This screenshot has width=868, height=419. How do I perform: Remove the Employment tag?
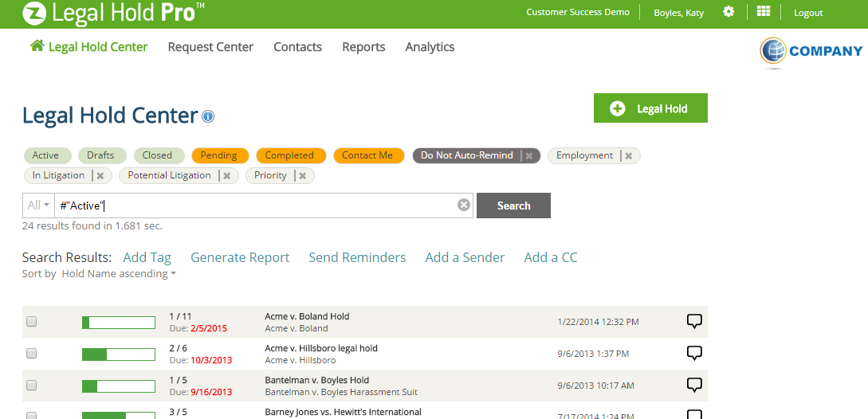tap(629, 156)
